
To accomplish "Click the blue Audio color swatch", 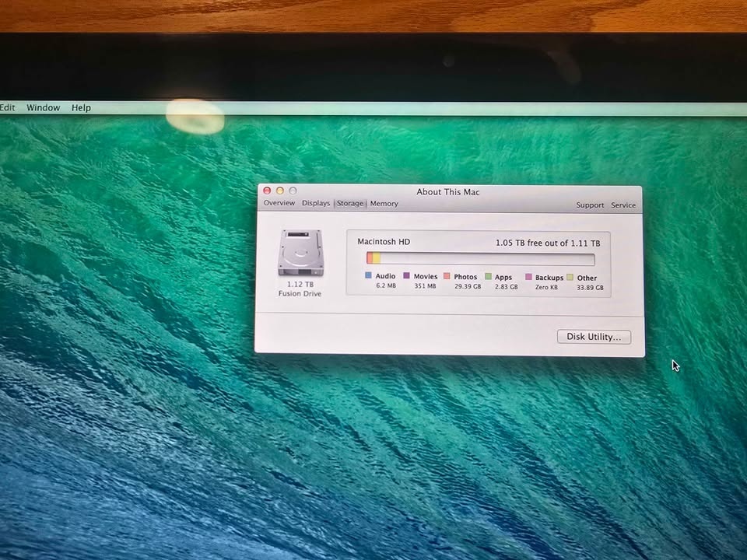I will point(368,275).
